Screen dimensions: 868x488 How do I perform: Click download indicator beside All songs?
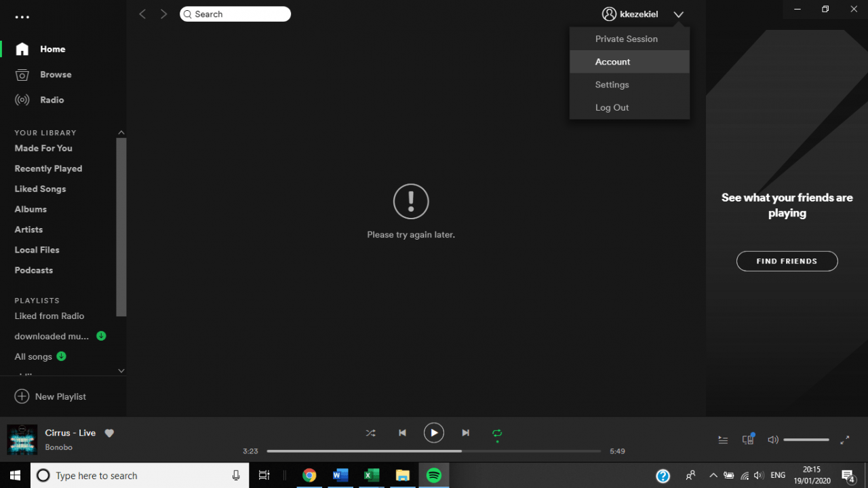point(61,356)
